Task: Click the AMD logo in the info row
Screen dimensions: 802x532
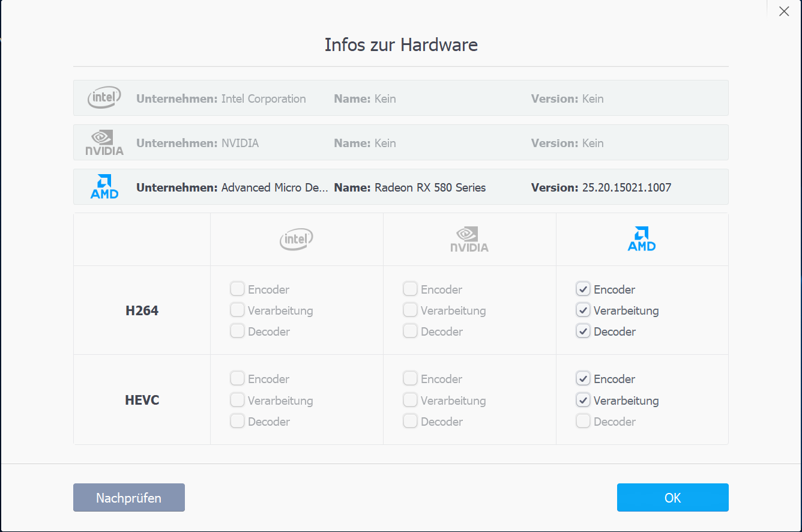Action: coord(104,187)
